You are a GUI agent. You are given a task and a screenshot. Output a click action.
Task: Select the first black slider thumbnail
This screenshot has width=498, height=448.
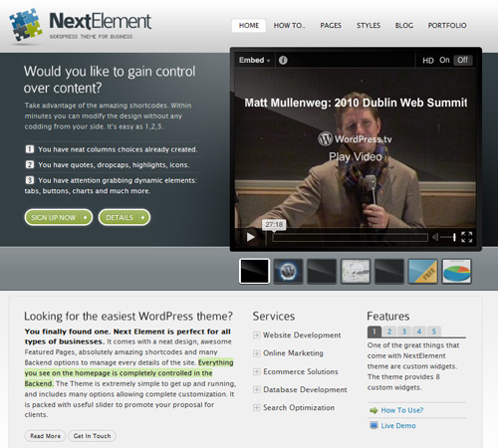tap(254, 271)
